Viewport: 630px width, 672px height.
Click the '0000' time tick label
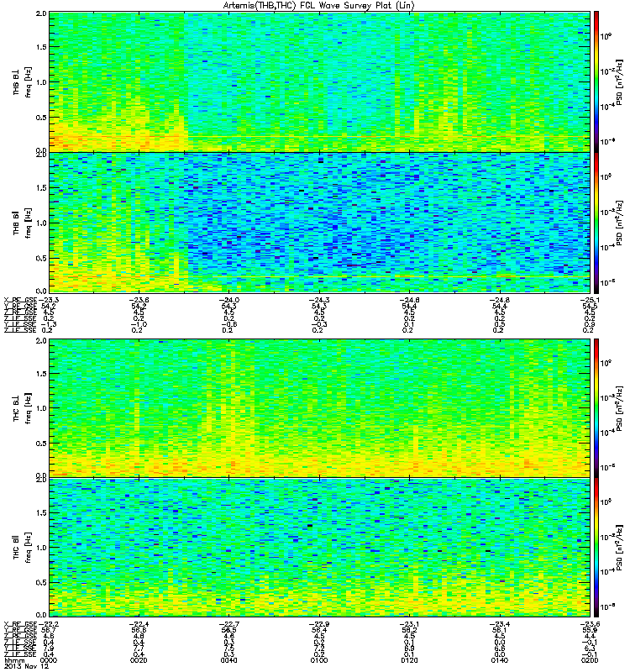[x=49, y=660]
